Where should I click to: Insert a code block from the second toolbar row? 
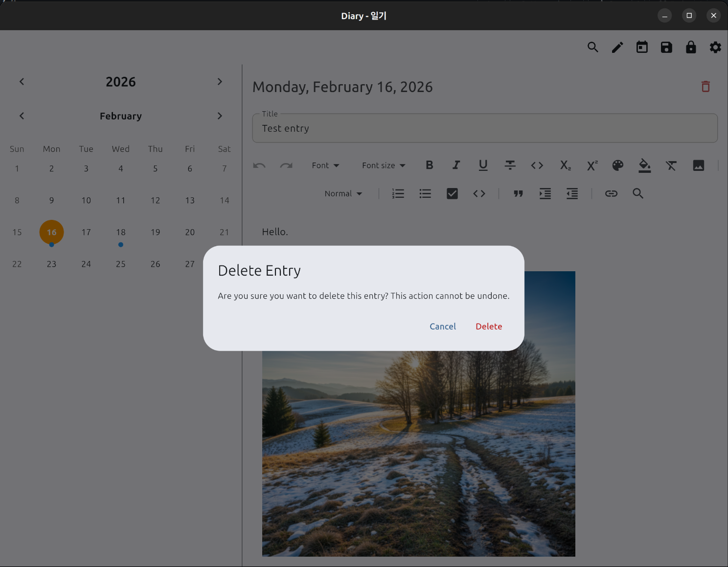(x=479, y=194)
